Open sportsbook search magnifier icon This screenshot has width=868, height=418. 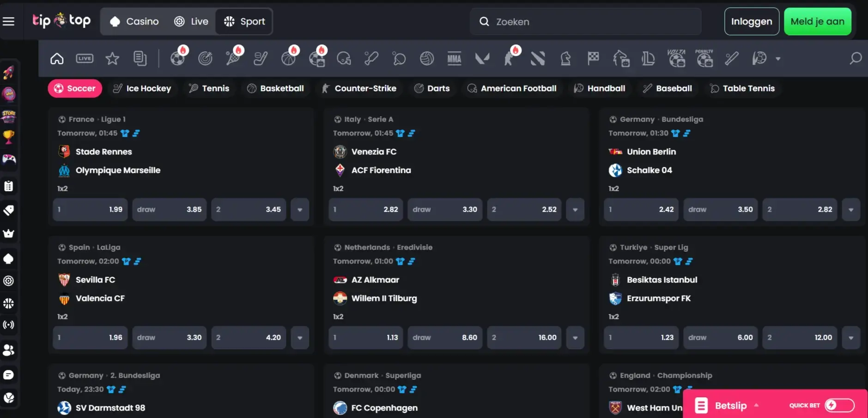(x=856, y=59)
